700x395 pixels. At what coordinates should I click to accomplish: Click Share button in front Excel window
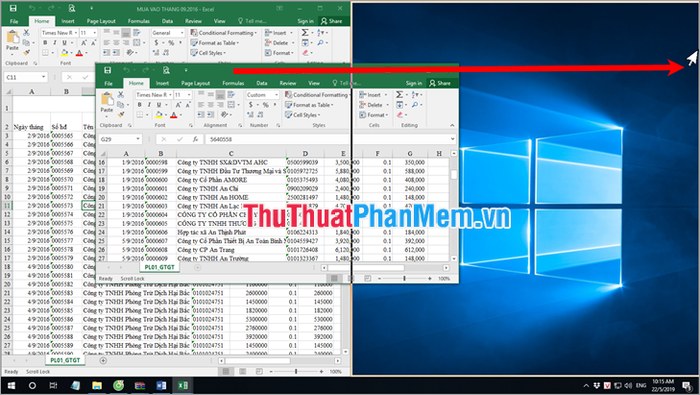(440, 83)
